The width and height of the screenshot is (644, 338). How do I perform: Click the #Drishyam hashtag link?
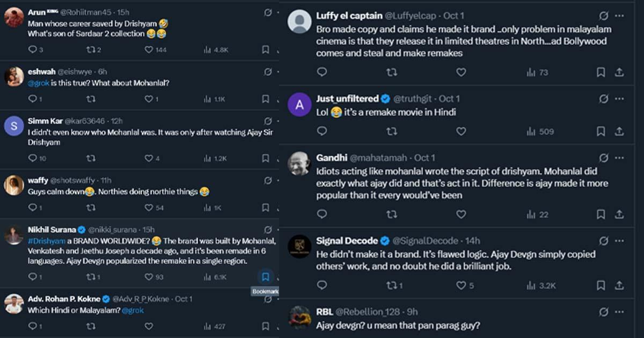tap(46, 241)
